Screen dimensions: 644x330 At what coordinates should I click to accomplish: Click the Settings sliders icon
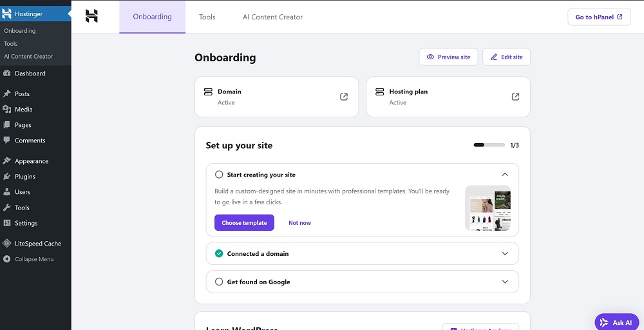tap(6, 223)
